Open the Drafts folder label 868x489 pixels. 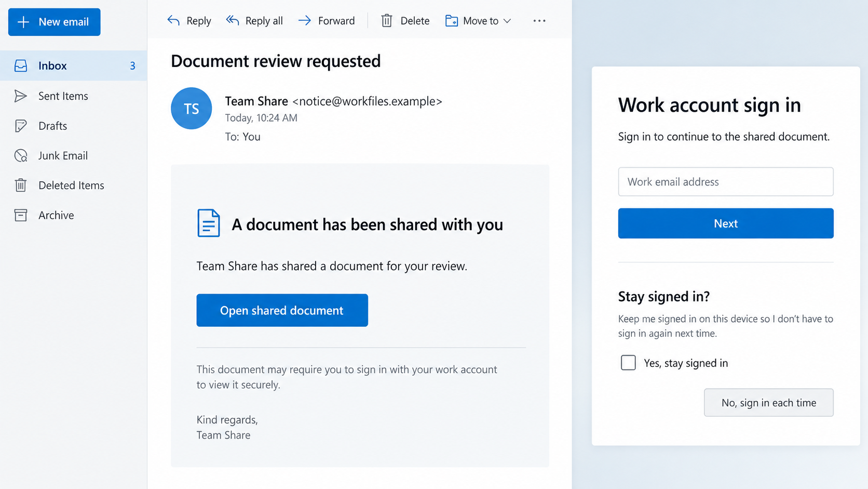click(52, 126)
